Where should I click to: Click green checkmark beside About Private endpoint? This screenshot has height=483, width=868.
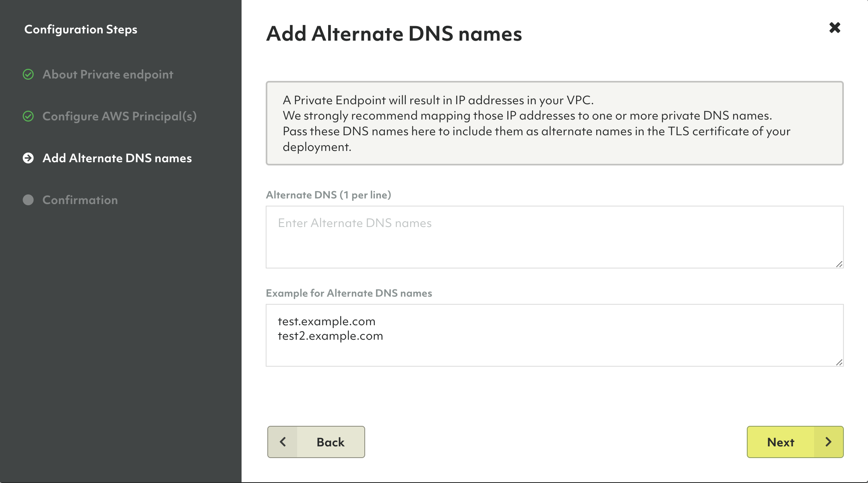point(28,74)
